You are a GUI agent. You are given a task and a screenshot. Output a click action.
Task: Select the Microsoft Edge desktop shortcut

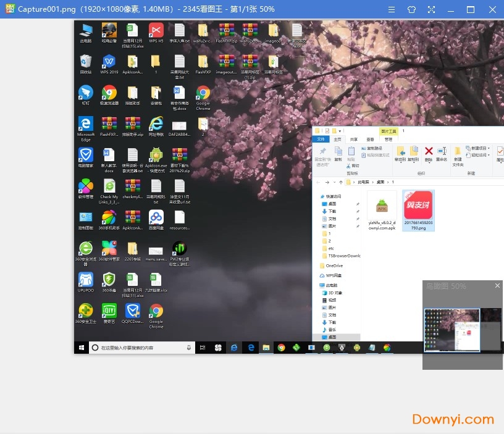(86, 125)
